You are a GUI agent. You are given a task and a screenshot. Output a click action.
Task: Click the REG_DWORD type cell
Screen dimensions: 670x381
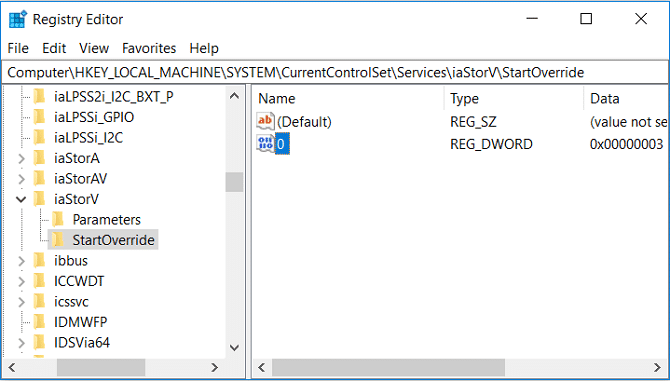click(x=491, y=144)
